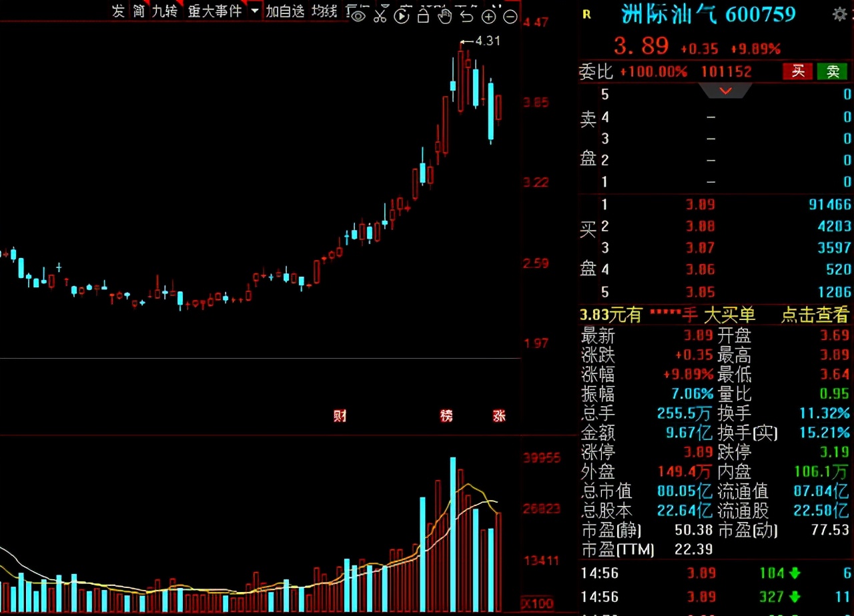Select the 发 menu item

click(x=118, y=11)
